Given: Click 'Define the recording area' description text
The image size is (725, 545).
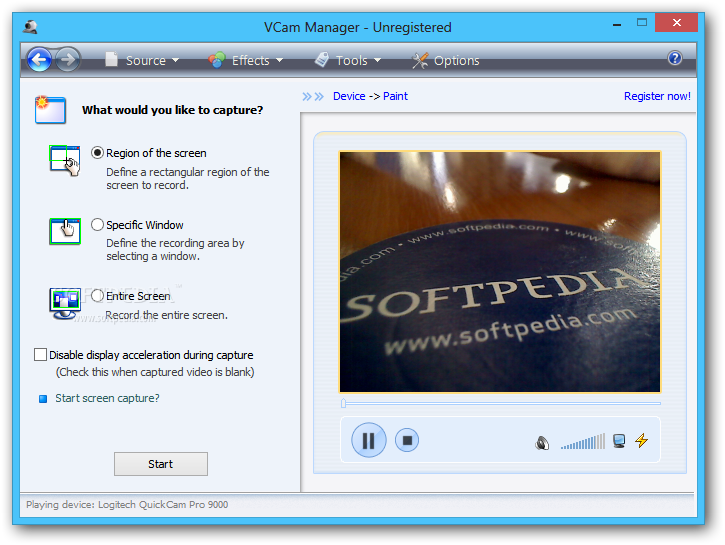Looking at the screenshot, I should 175,250.
